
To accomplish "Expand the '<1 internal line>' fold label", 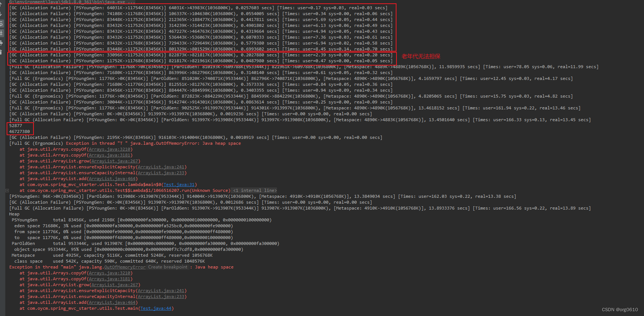I will click(255, 190).
